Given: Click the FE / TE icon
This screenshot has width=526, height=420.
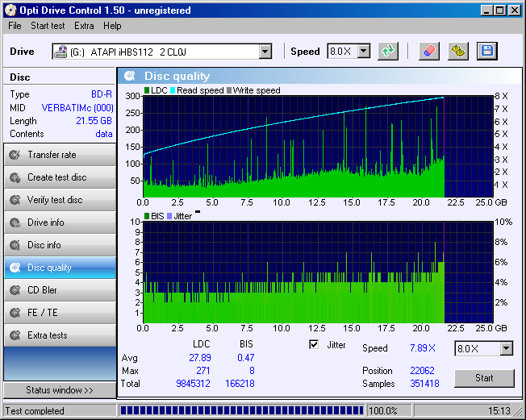Looking at the screenshot, I should coord(15,313).
